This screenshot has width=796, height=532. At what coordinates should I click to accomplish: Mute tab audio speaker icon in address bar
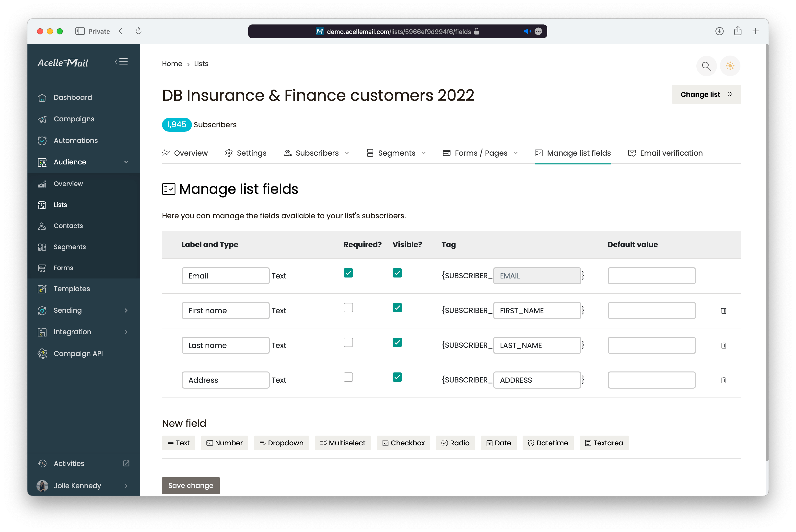527,31
